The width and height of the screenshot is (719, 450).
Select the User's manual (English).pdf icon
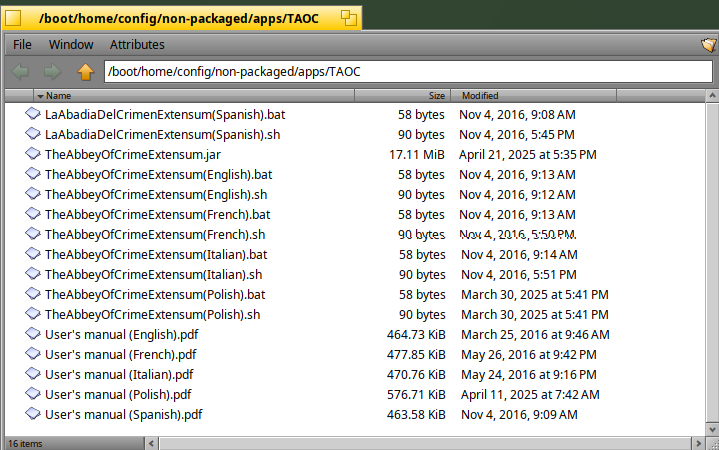point(33,333)
